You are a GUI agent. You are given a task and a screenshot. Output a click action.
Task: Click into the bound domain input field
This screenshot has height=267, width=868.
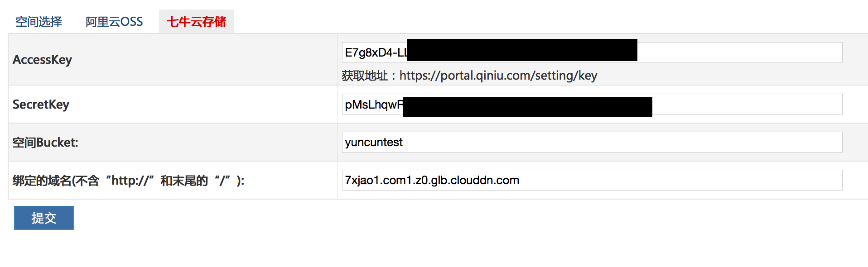[592, 180]
